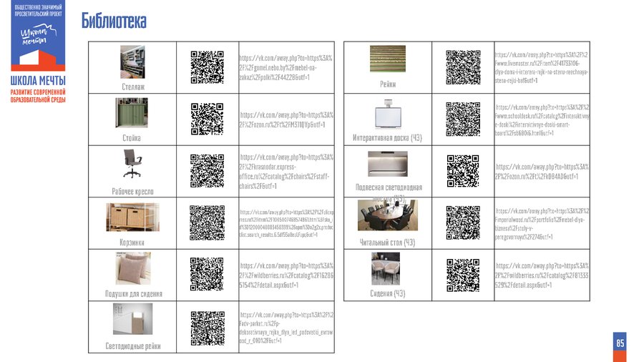Open the gomel.nebo.by link for Стеллаж

pos(286,68)
